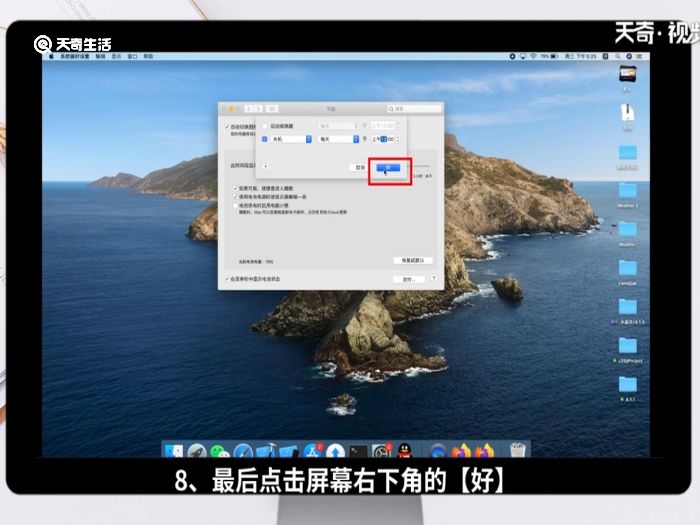Viewport: 700px width, 525px height.
Task: Open the 关机 action dropdown
Action: (x=292, y=139)
